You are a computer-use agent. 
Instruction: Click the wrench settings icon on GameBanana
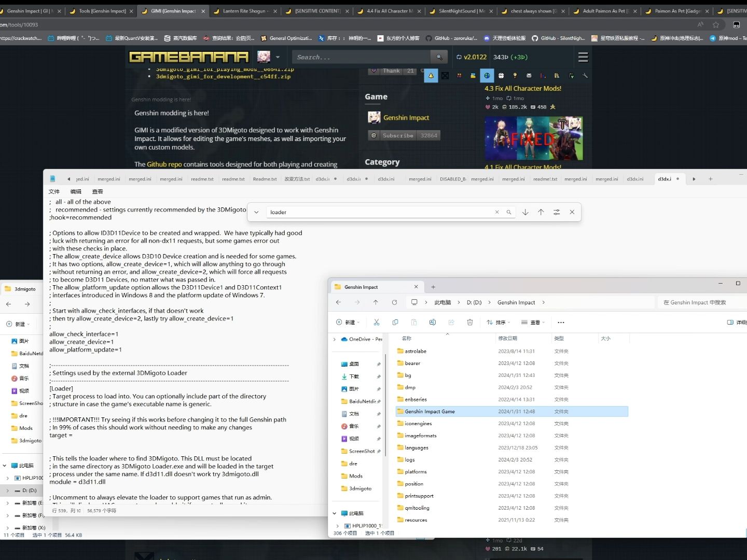pyautogui.click(x=585, y=76)
